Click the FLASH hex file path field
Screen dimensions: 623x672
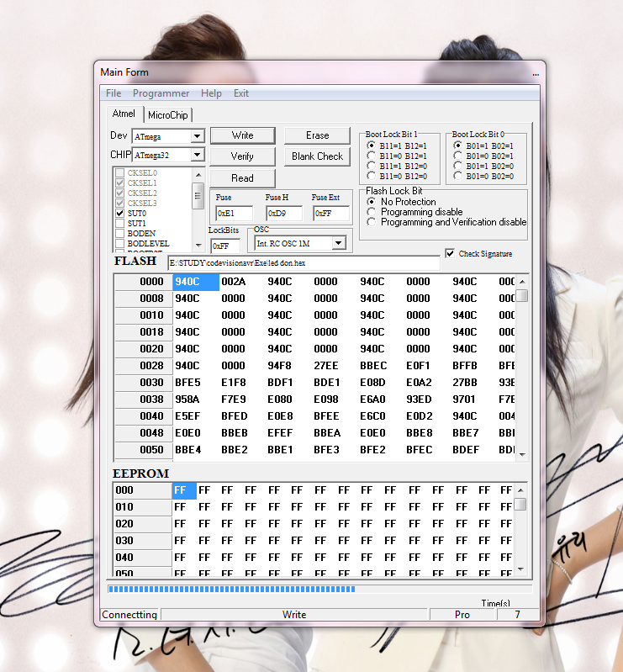pyautogui.click(x=303, y=263)
